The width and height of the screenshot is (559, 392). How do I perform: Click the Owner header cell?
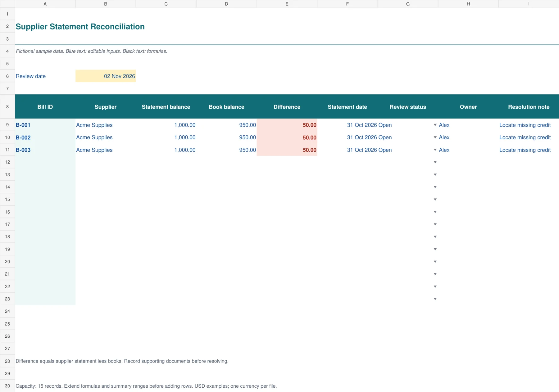click(x=468, y=107)
